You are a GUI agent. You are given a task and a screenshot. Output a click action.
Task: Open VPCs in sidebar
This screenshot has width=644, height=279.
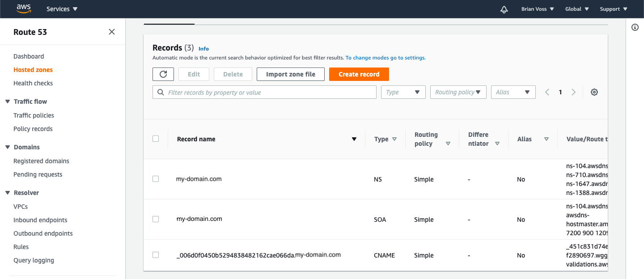click(x=21, y=207)
